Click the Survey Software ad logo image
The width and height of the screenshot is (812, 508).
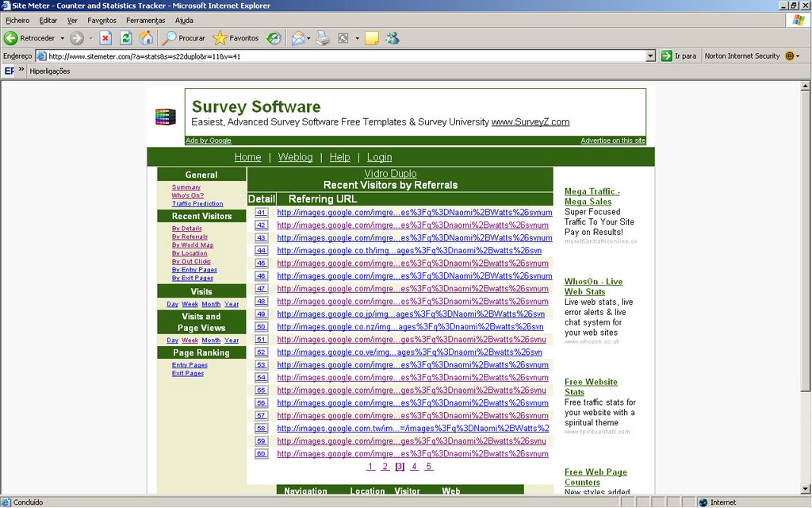pos(165,117)
